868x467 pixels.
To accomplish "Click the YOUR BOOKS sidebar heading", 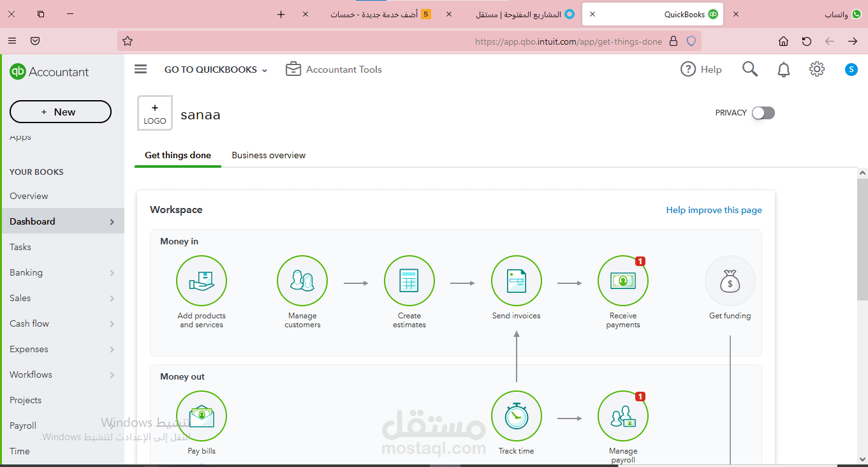I will click(x=36, y=172).
